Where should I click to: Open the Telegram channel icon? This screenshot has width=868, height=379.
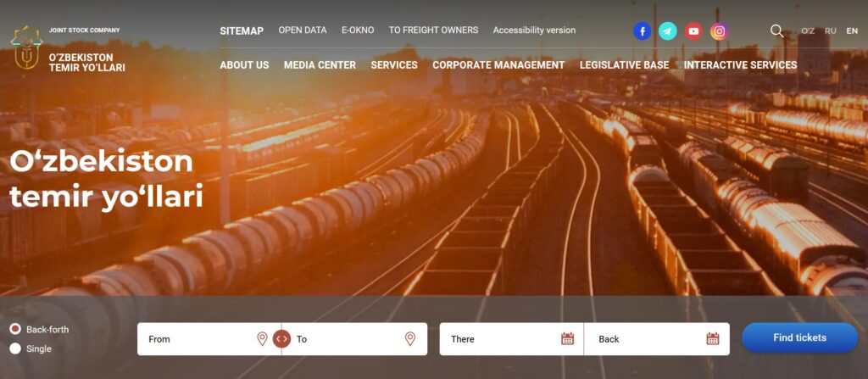pos(668,31)
